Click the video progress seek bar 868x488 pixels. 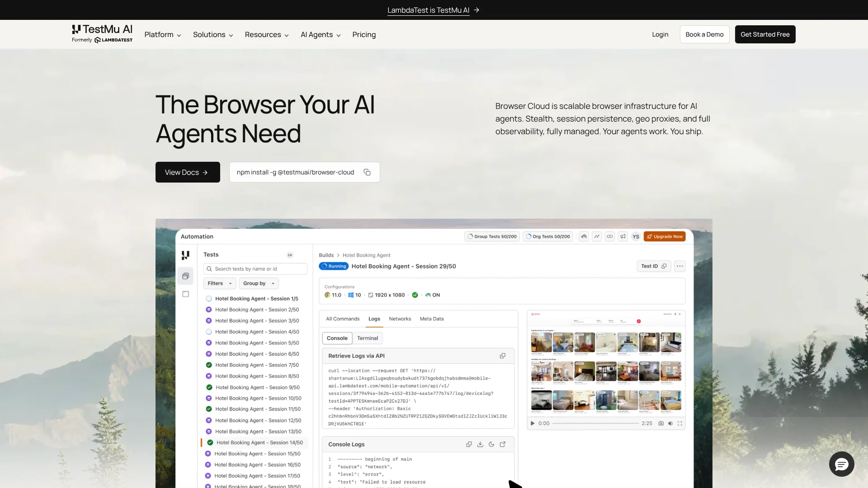click(x=595, y=423)
